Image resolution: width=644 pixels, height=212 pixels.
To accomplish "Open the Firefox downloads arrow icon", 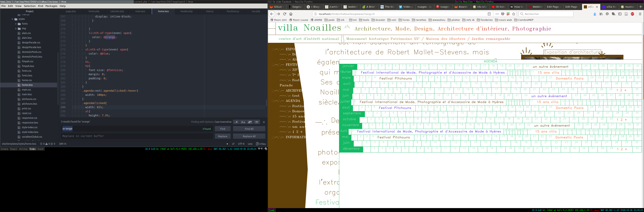I will [x=595, y=14].
